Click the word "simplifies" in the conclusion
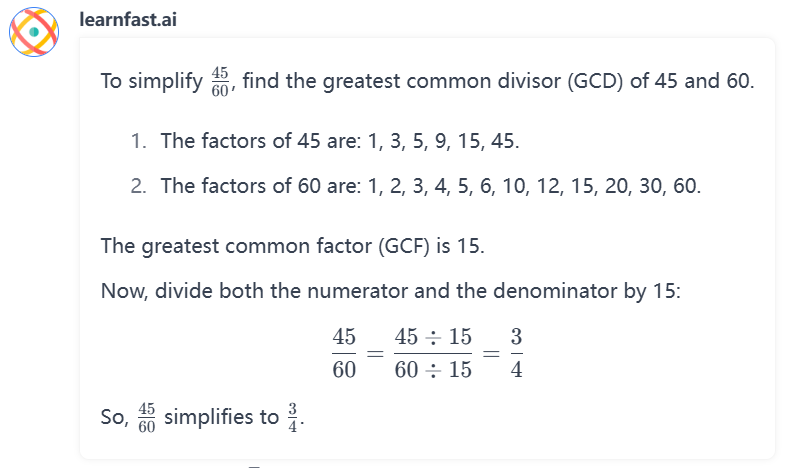Screen dimensions: 787x468 click(210, 418)
